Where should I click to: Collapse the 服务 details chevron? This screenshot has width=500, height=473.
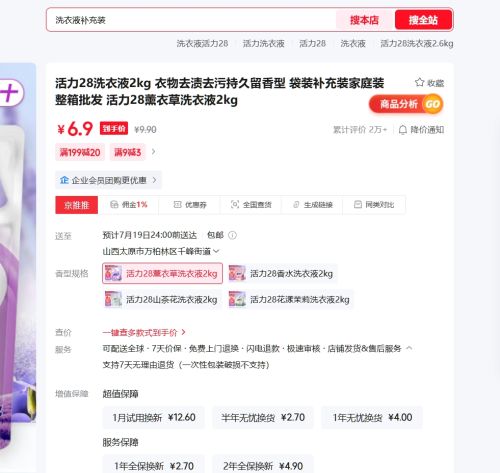(x=409, y=348)
